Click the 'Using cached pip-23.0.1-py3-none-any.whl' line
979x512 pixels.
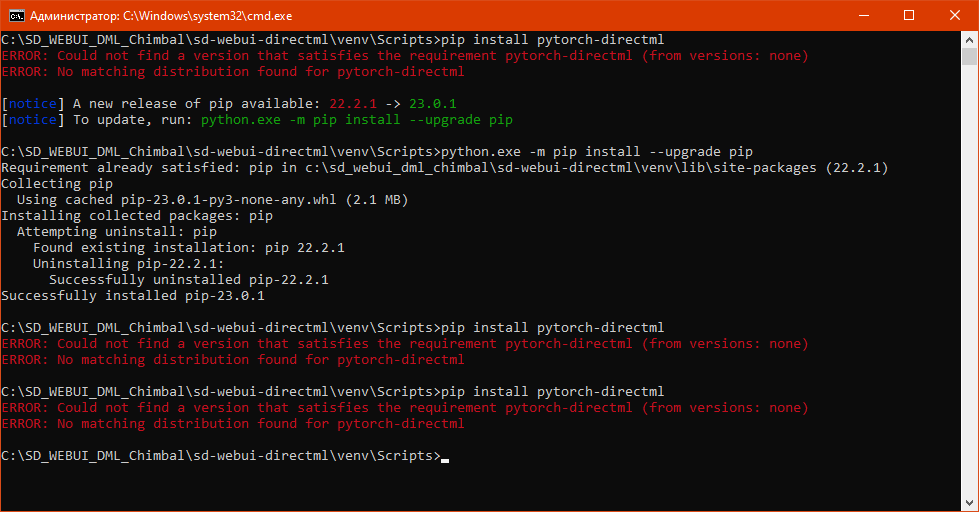tap(213, 200)
